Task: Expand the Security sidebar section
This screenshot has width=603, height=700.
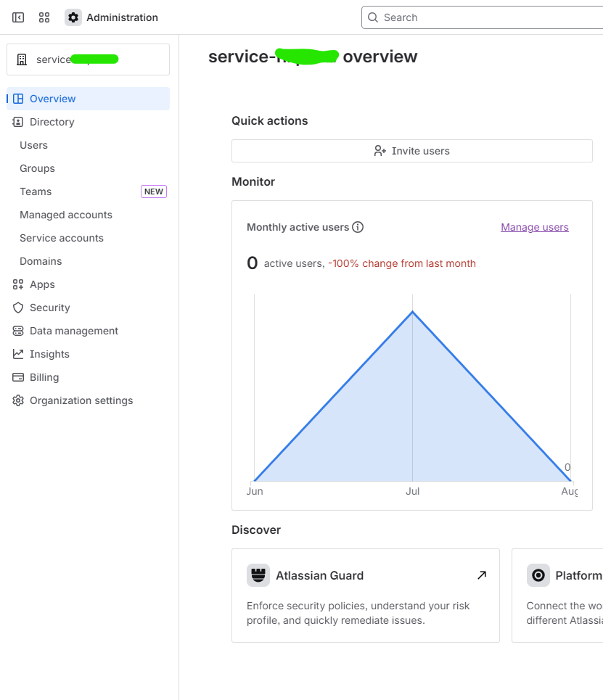Action: (x=49, y=308)
